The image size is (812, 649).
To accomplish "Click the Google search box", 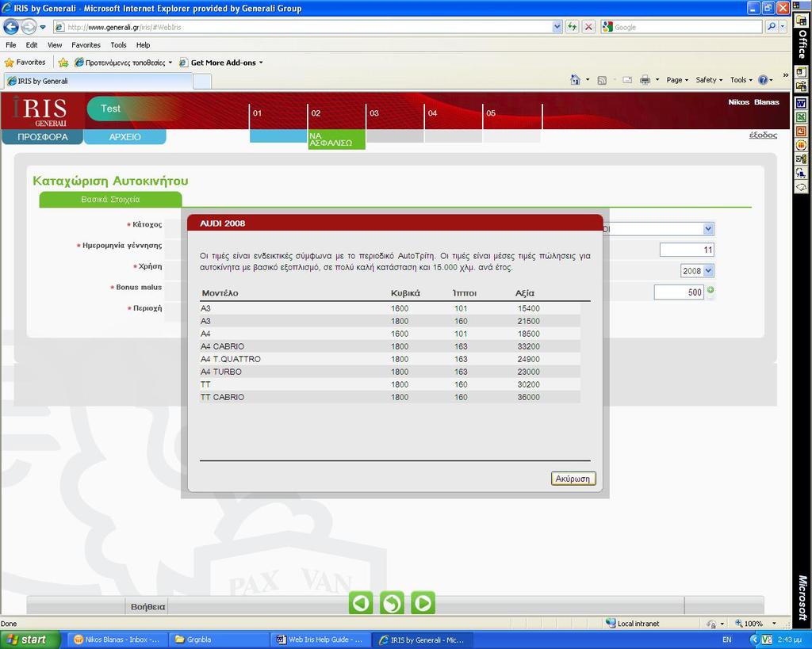I will click(683, 27).
